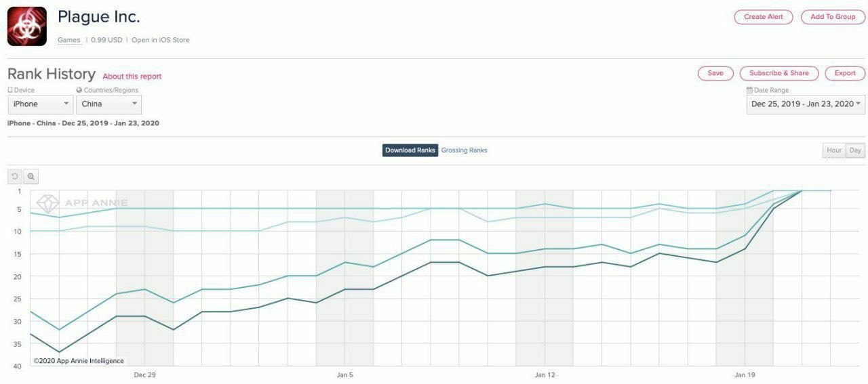Click the Plague Inc. app icon
The height and width of the screenshot is (384, 868).
click(27, 26)
